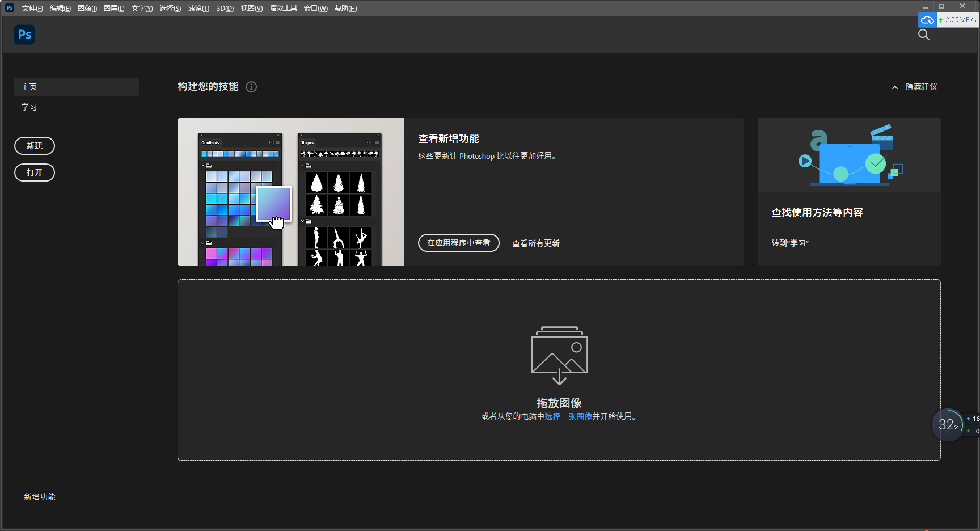Click the 在应用程序中查看 button

click(x=458, y=243)
